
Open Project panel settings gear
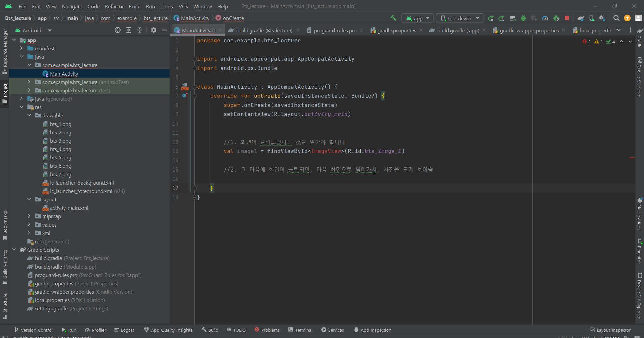(x=154, y=30)
